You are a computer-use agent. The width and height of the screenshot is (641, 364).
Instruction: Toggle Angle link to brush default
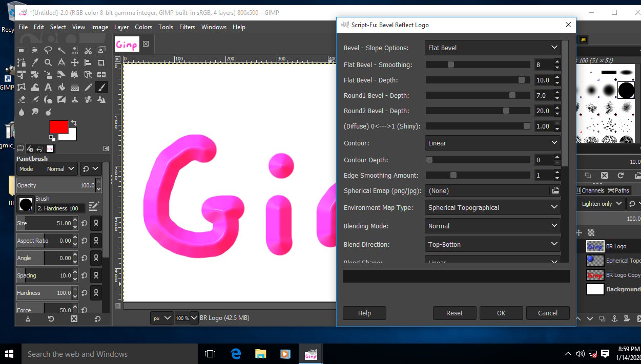tap(95, 258)
